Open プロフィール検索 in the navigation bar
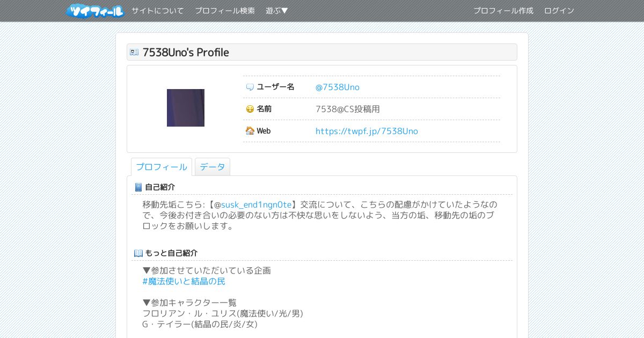The width and height of the screenshot is (644, 338). tap(225, 11)
